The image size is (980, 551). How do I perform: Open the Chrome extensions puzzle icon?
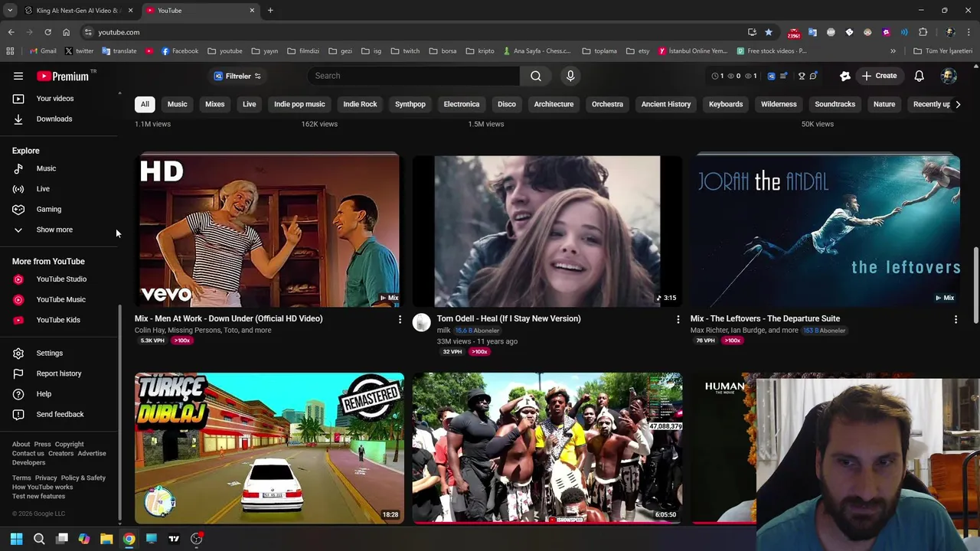pos(923,32)
